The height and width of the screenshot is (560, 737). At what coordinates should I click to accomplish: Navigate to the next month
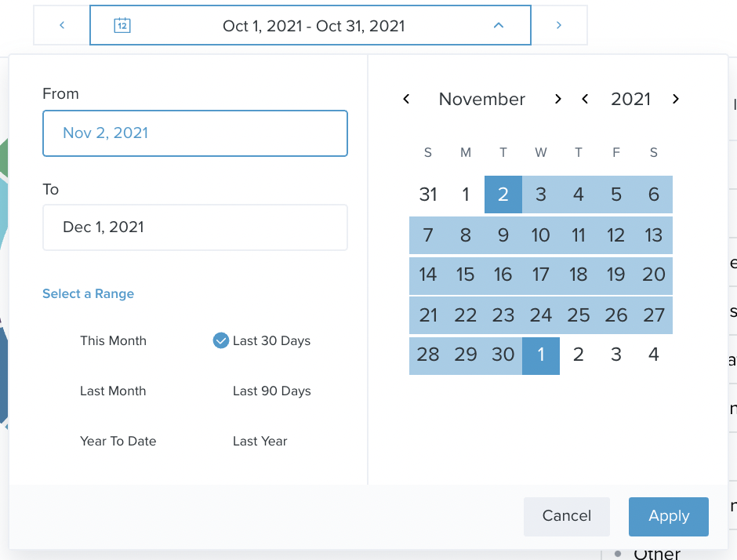coord(558,99)
